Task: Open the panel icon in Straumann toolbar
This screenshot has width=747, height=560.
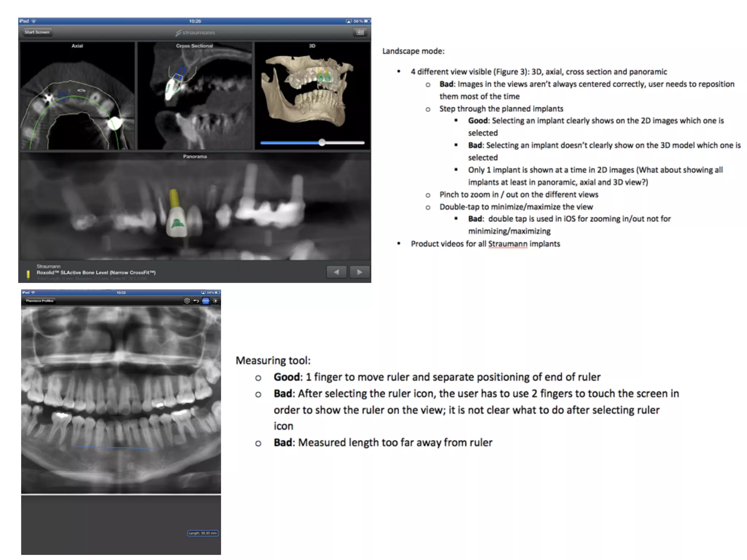Action: pyautogui.click(x=360, y=32)
